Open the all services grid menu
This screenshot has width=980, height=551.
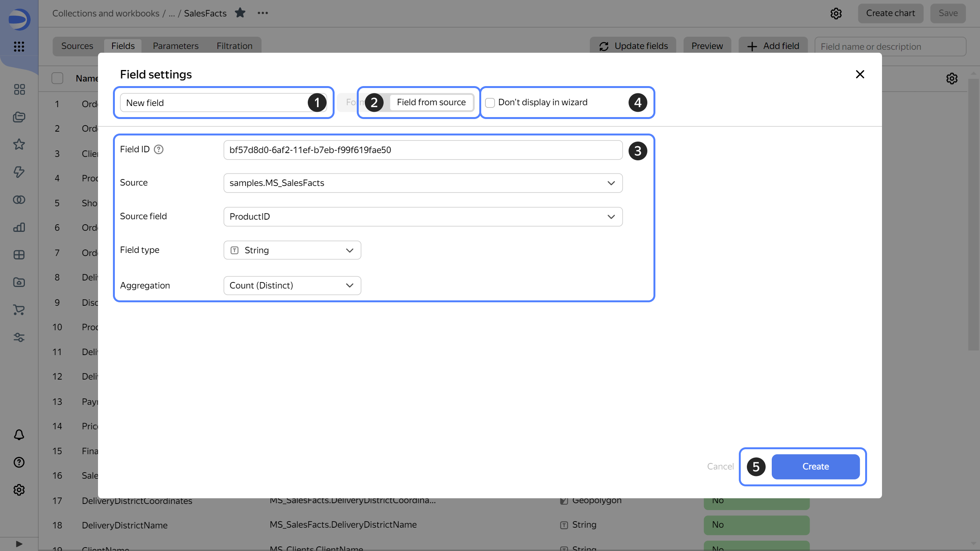pos(19,47)
